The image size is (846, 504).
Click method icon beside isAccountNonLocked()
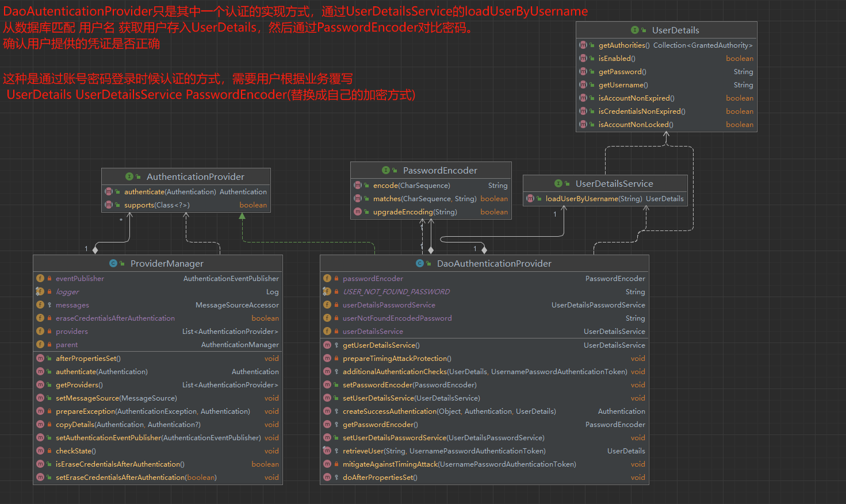point(583,124)
